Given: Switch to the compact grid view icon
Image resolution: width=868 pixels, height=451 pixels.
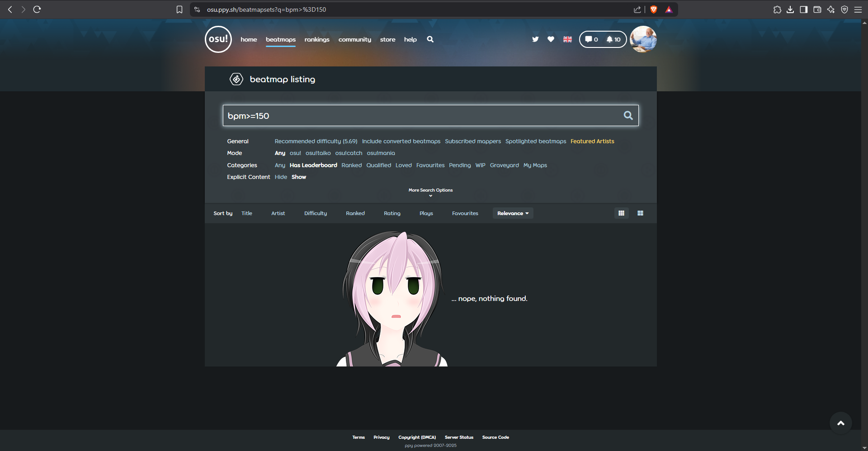Looking at the screenshot, I should (x=621, y=213).
